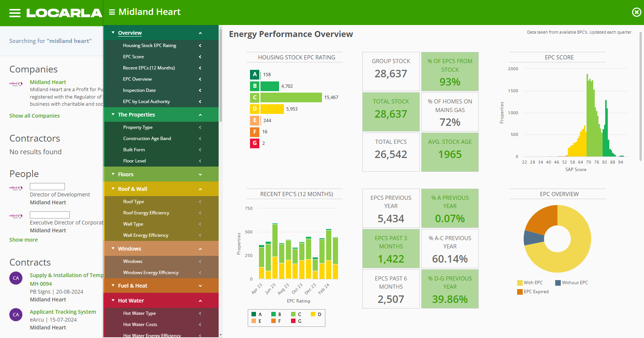Open the LOCARLA main hamburger menu
Image resolution: width=644 pixels, height=338 pixels.
pos(15,13)
